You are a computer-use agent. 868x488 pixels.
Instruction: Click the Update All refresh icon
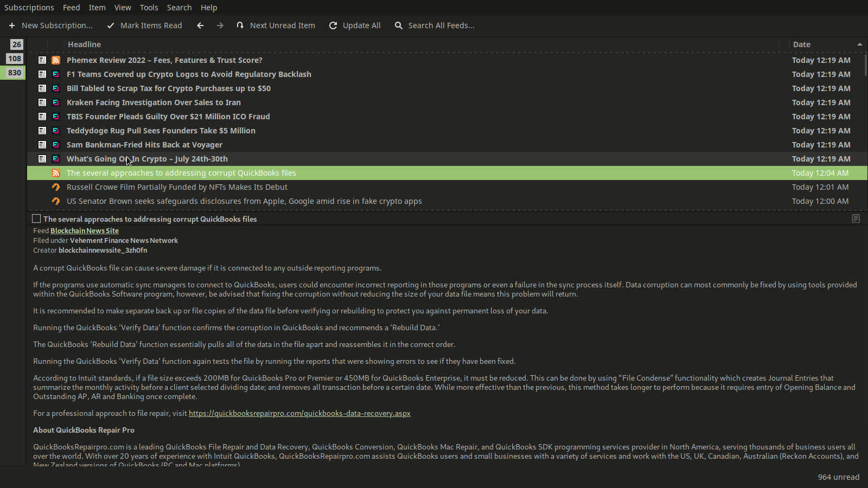point(333,25)
